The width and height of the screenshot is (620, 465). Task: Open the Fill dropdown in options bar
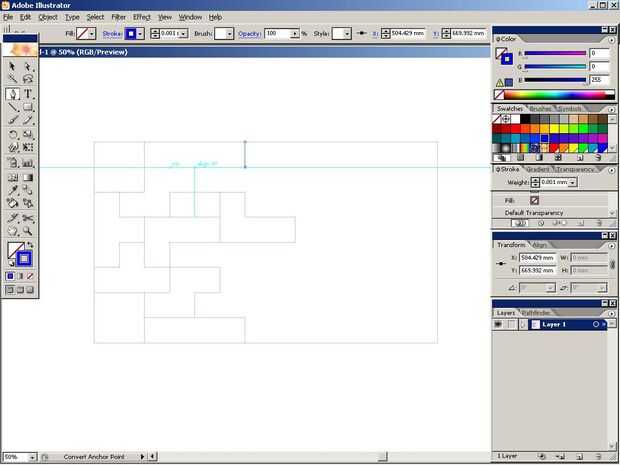[92, 34]
